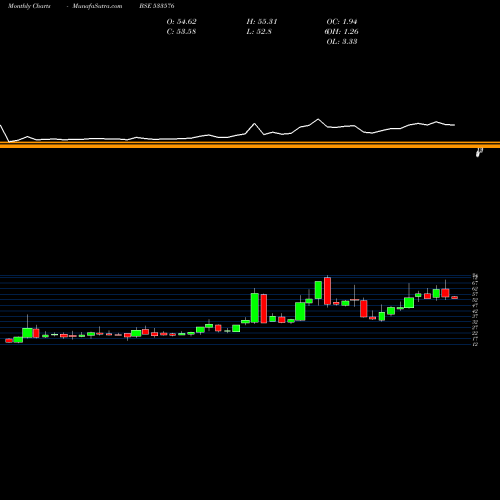This screenshot has width=500, height=500.
Task: Click the Monthly Charts title text
Action: (x=29, y=6)
